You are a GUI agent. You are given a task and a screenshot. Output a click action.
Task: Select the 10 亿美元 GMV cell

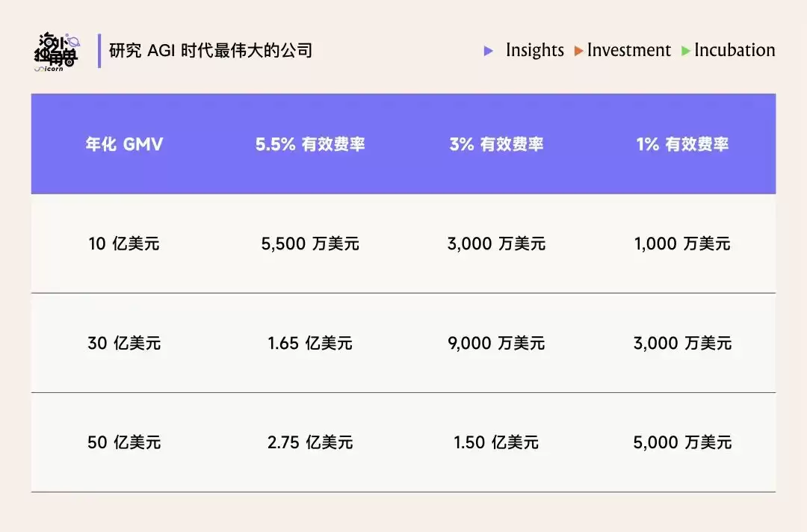[124, 244]
